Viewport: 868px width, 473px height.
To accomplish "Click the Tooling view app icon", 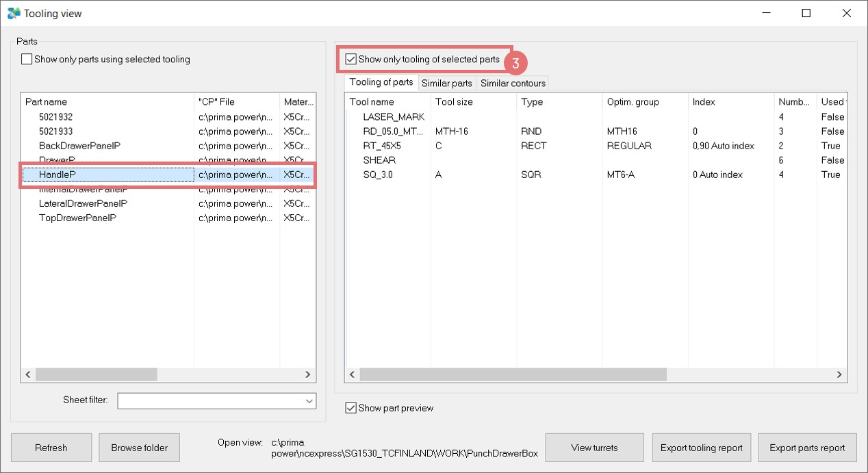I will point(14,13).
